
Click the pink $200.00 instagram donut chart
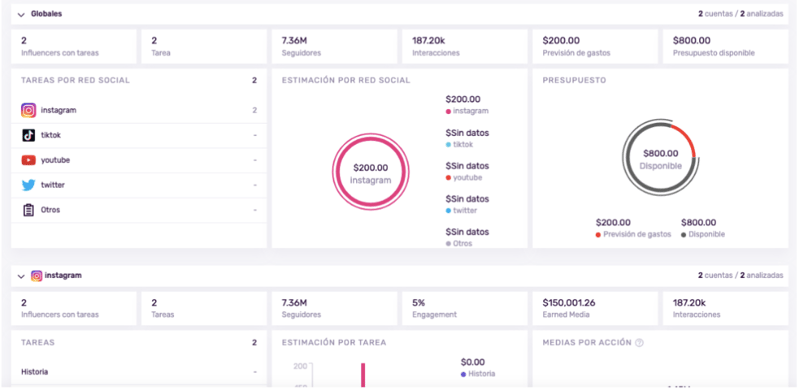(370, 172)
